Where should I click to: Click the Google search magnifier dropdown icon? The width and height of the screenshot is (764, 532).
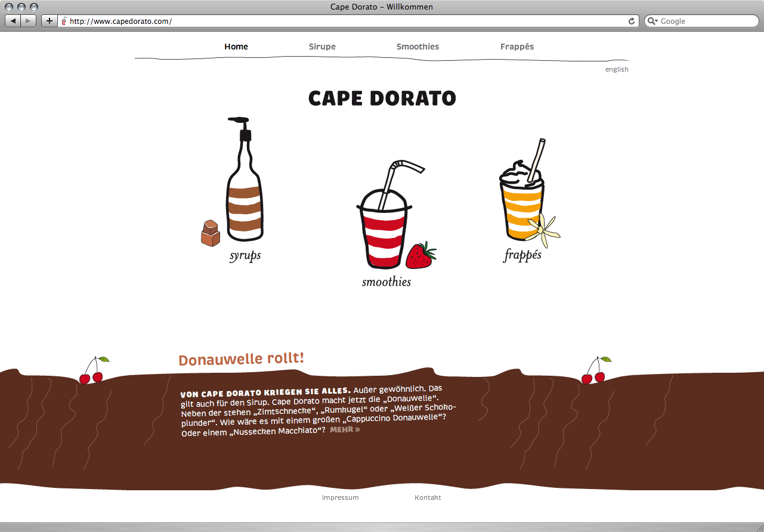pyautogui.click(x=652, y=21)
